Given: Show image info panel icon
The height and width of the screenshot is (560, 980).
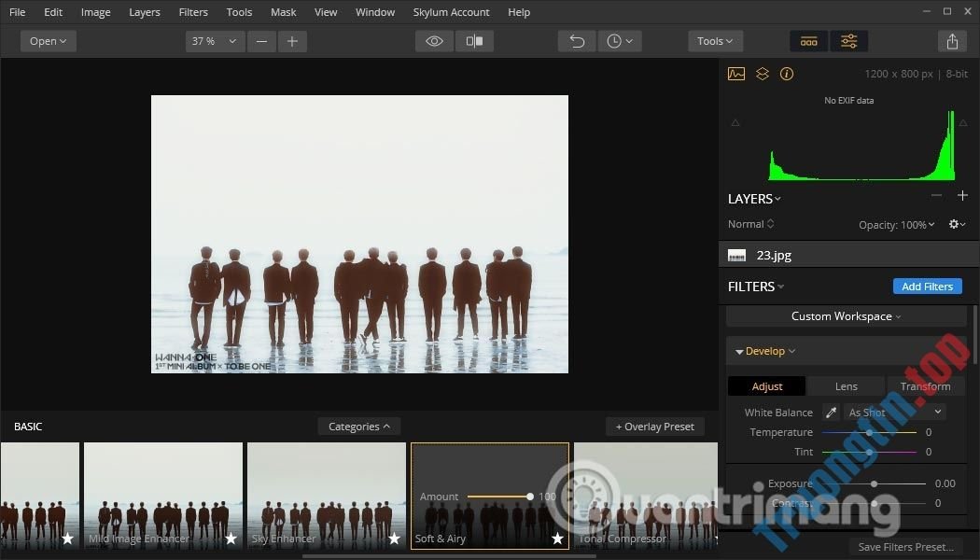Looking at the screenshot, I should coord(787,74).
